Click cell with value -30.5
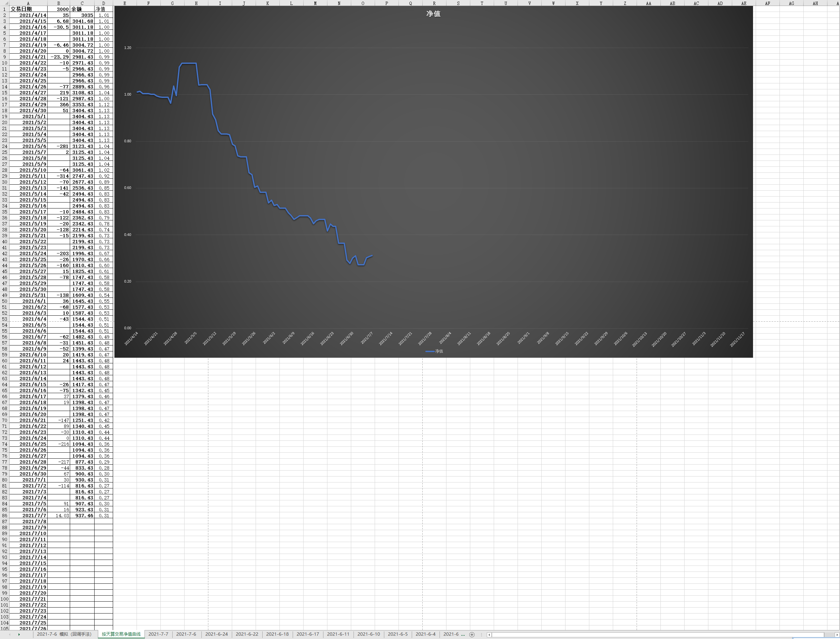Image resolution: width=840 pixels, height=639 pixels. [59, 27]
